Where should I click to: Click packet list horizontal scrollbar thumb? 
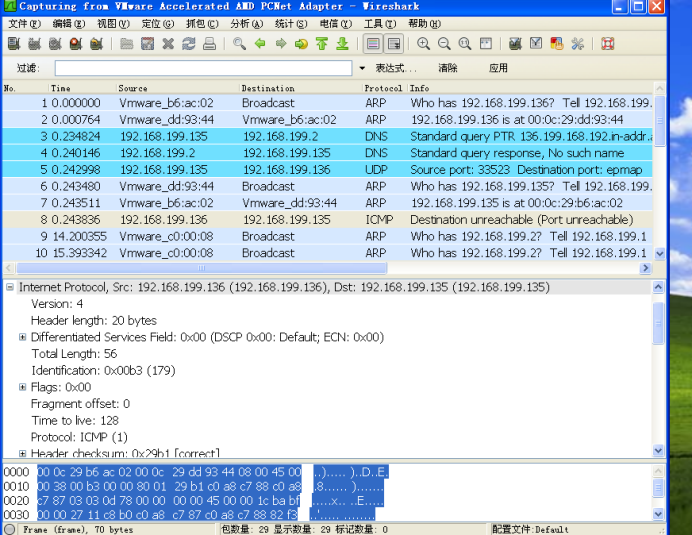tap(201, 268)
